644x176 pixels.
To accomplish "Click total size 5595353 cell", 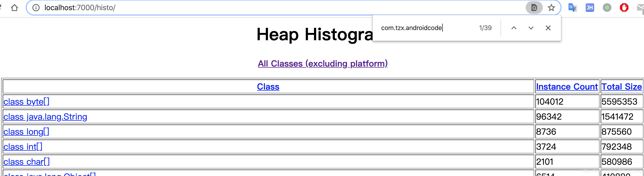I will point(622,102).
